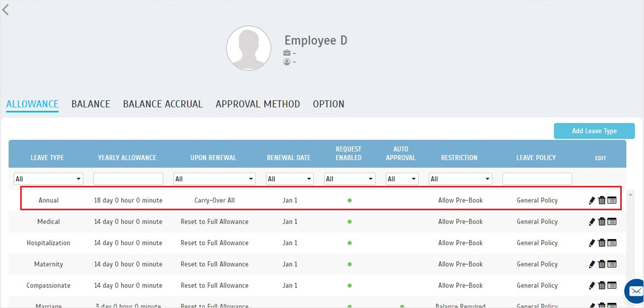Switch to the BALANCE tab
Viewport: 644px width, 308px height.
coord(91,104)
